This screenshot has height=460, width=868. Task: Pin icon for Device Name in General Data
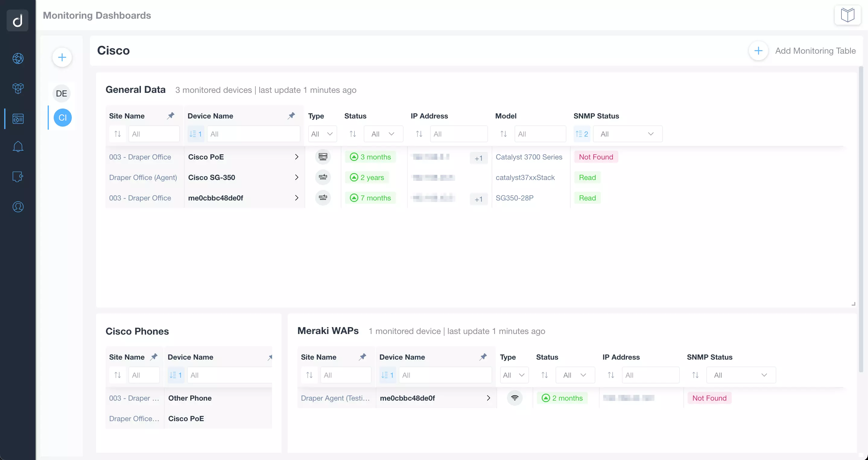291,116
